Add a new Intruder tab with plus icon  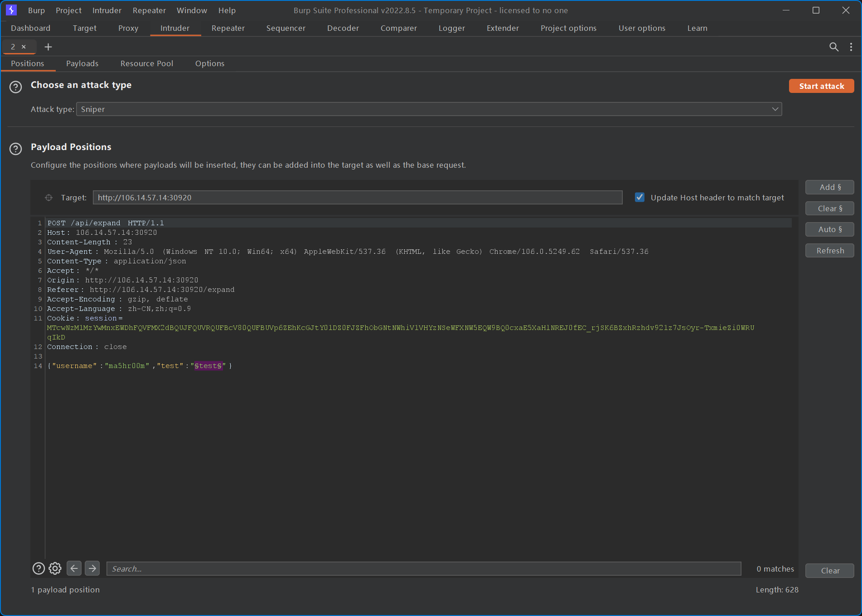tap(48, 47)
